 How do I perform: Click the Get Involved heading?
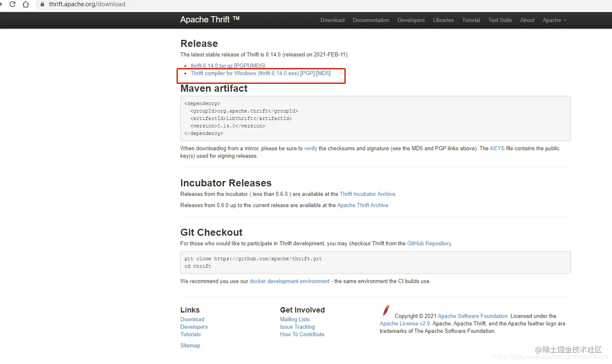pyautogui.click(x=302, y=310)
